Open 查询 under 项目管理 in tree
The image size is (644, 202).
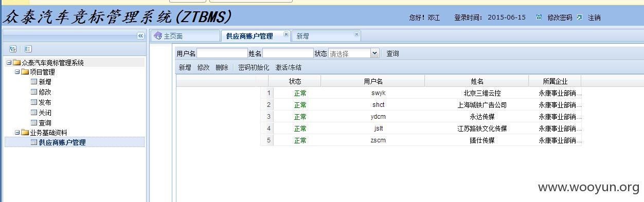(x=45, y=123)
